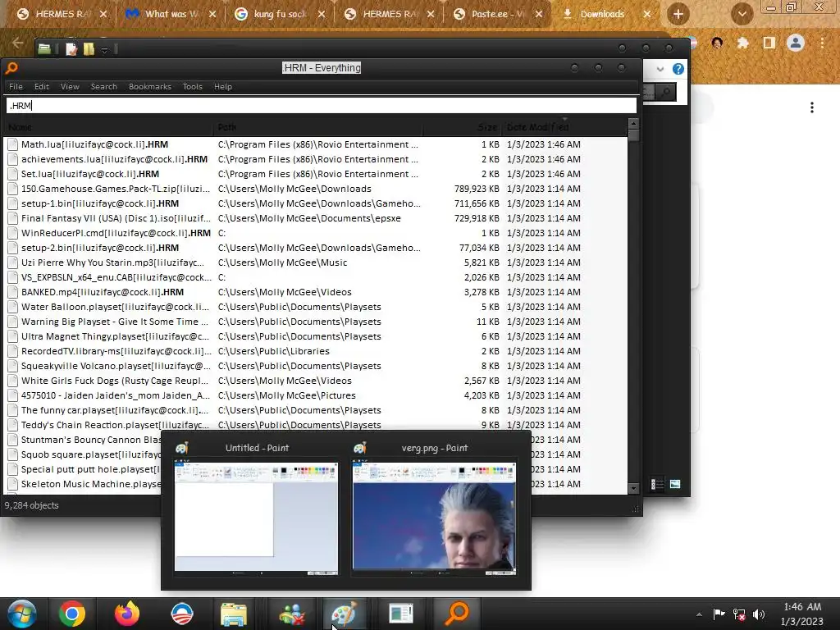
Task: Click search magnifier button in background window
Action: pyautogui.click(x=666, y=92)
